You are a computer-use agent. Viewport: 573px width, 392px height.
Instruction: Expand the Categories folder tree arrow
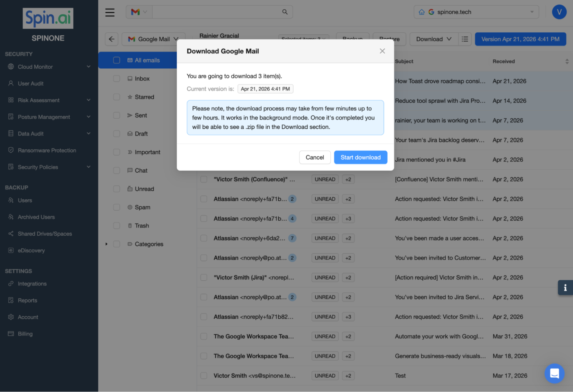click(106, 244)
